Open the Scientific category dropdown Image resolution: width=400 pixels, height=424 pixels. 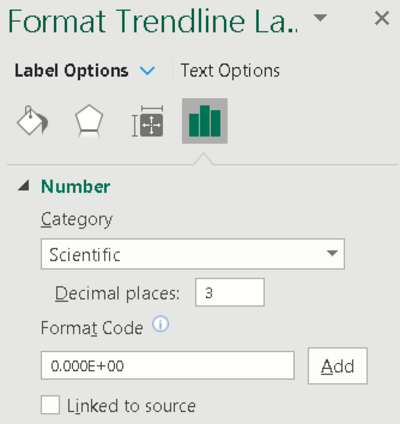tap(193, 254)
